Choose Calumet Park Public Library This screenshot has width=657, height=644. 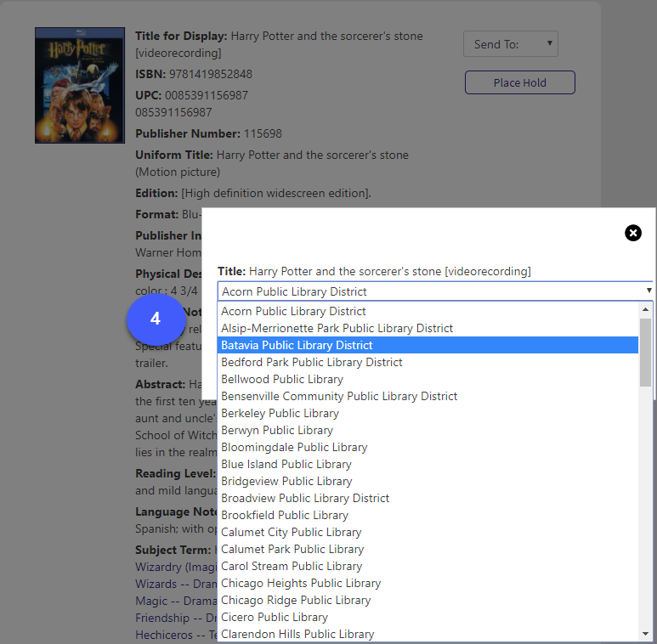pyautogui.click(x=428, y=549)
